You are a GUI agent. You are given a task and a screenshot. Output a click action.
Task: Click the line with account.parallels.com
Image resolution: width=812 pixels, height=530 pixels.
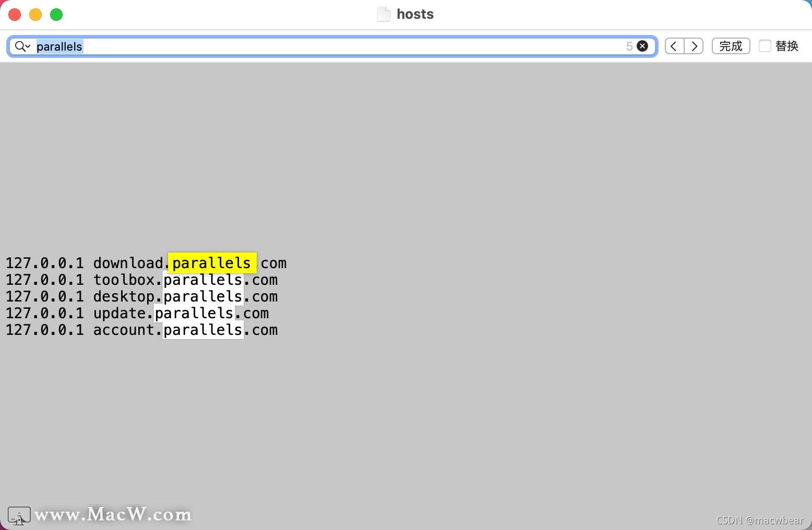[141, 330]
